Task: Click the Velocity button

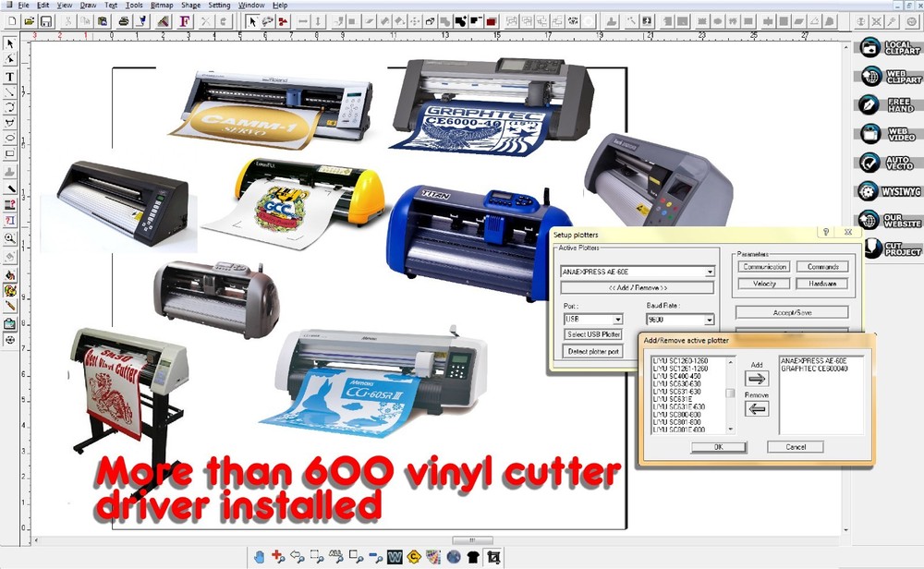Action: pos(764,284)
